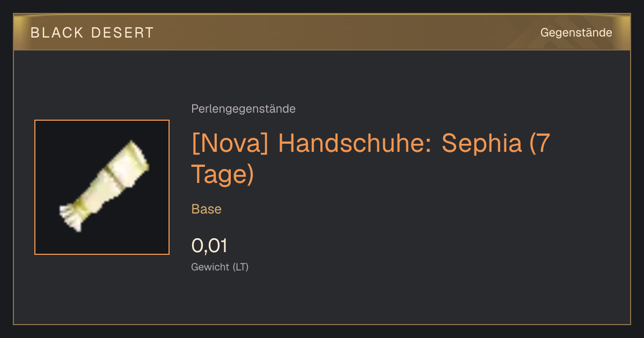Select the Perlengegenstände category label
This screenshot has width=644, height=338.
click(243, 109)
